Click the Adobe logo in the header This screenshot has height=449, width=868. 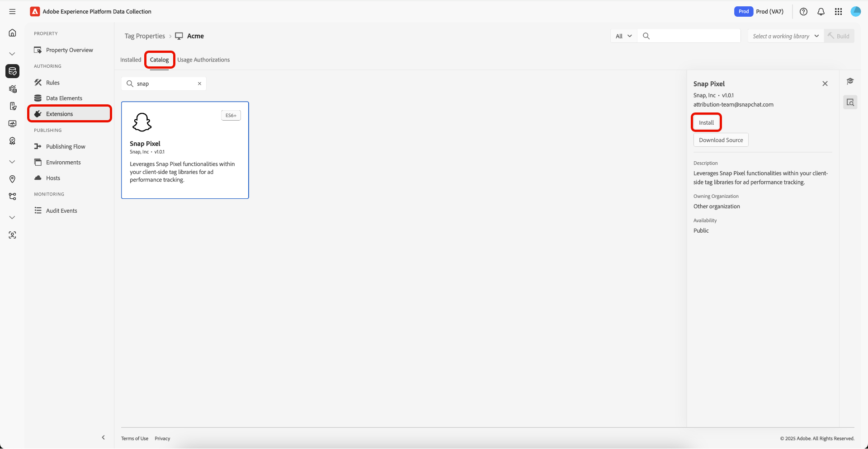click(35, 12)
